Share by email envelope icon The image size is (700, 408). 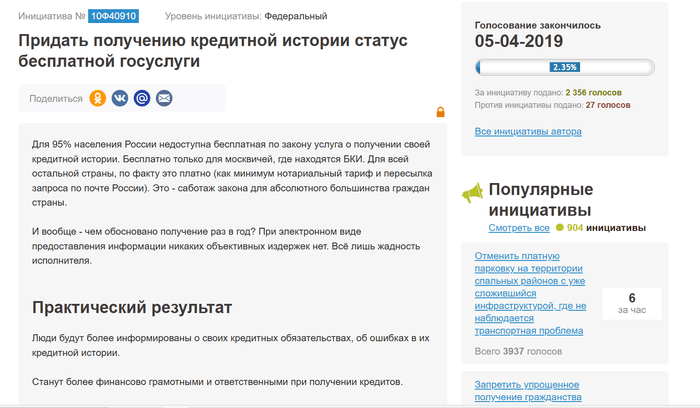[164, 98]
